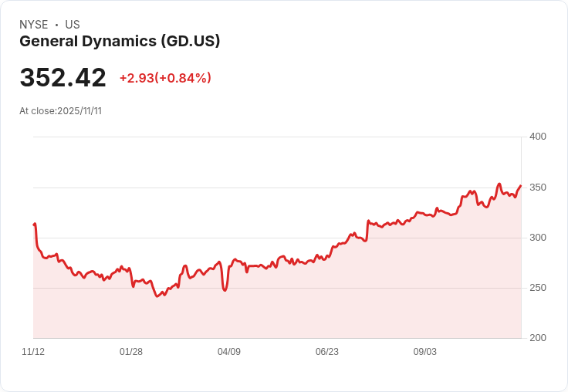Select the US market label
Screen dimensions: 568x392
(x=73, y=25)
